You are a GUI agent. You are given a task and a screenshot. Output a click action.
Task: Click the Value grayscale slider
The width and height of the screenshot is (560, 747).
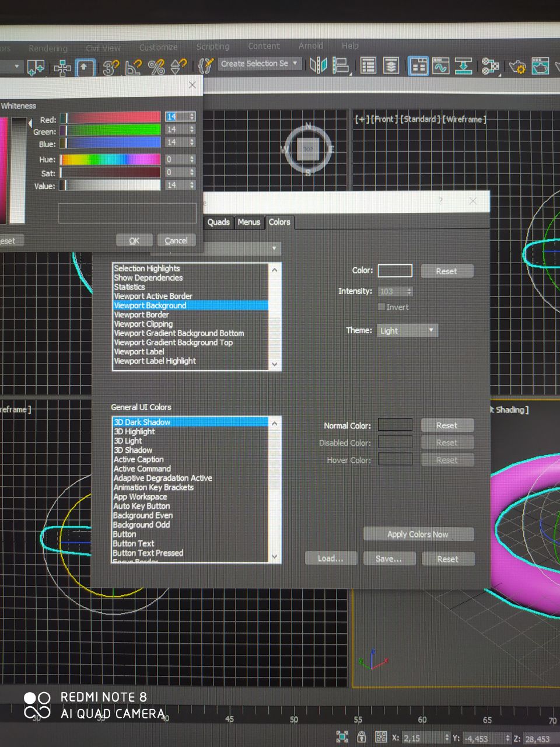click(x=110, y=185)
